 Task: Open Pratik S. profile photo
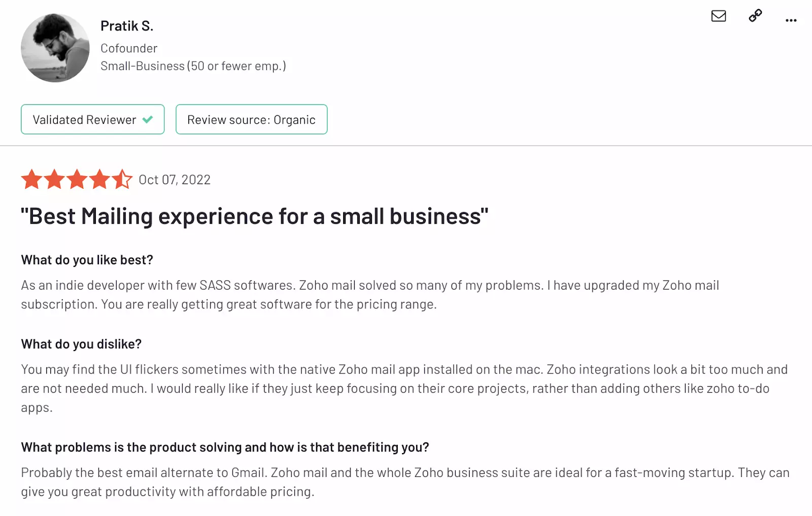point(55,48)
